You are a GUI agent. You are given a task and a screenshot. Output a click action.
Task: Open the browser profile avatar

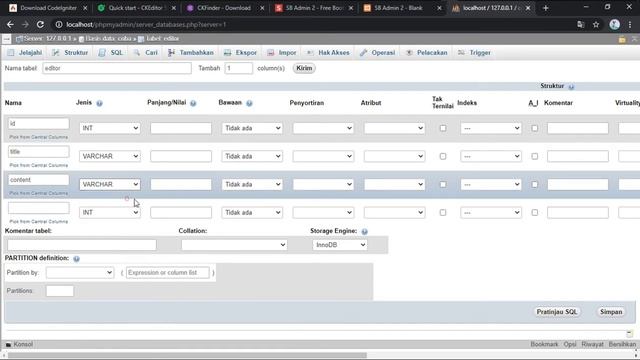[614, 24]
